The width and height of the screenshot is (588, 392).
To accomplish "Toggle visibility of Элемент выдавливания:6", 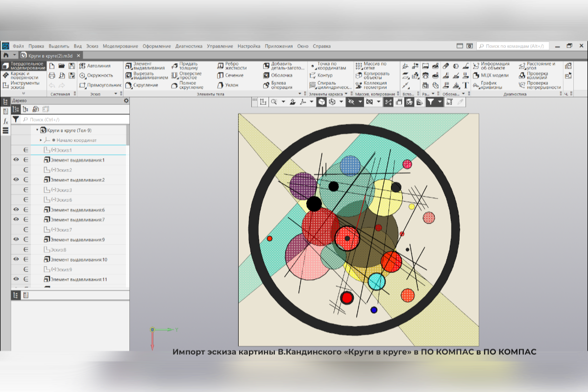I will [x=16, y=210].
